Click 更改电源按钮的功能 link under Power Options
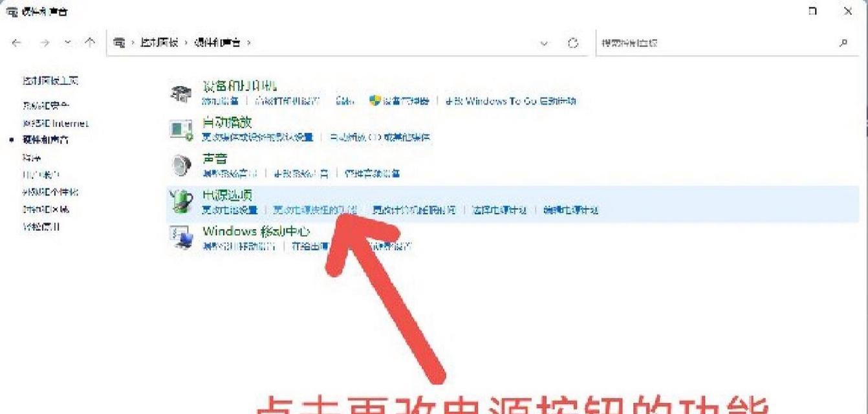Image resolution: width=868 pixels, height=414 pixels. point(314,210)
